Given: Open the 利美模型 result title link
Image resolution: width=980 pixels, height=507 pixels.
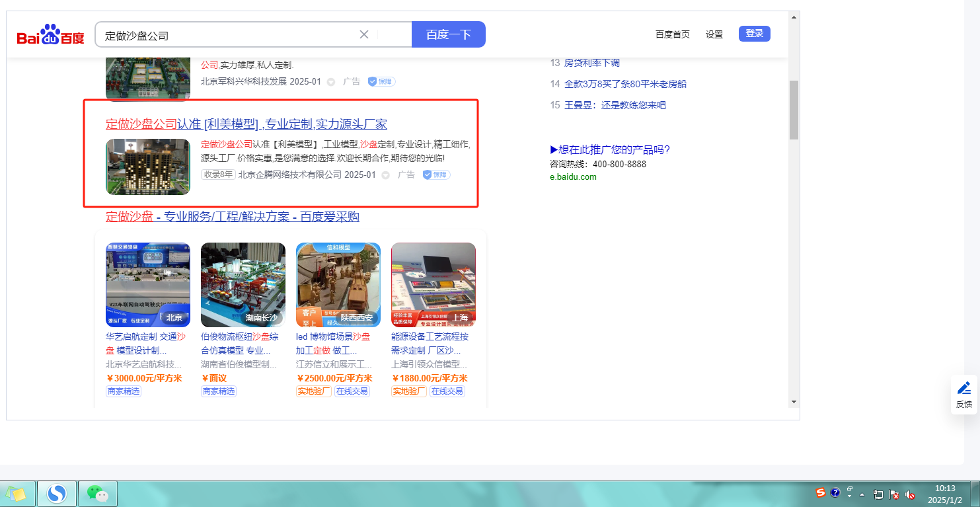Looking at the screenshot, I should click(246, 124).
